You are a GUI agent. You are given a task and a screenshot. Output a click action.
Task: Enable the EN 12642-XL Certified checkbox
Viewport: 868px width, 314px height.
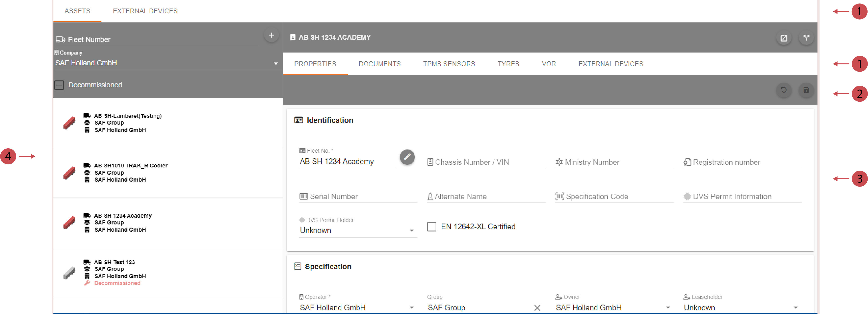tap(432, 227)
